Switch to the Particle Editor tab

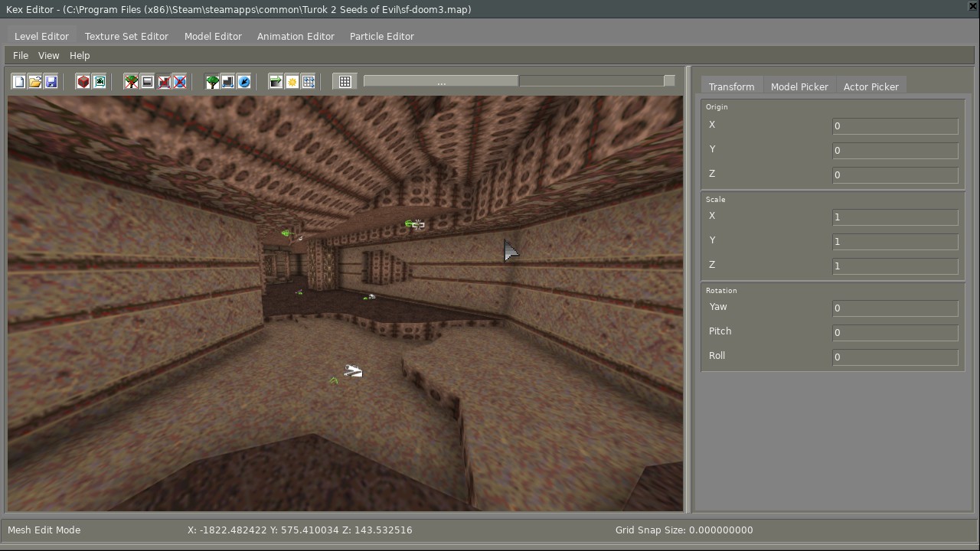381,37
